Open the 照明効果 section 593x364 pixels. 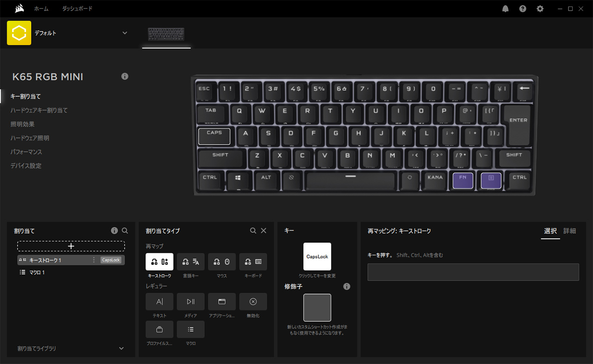pyautogui.click(x=22, y=124)
